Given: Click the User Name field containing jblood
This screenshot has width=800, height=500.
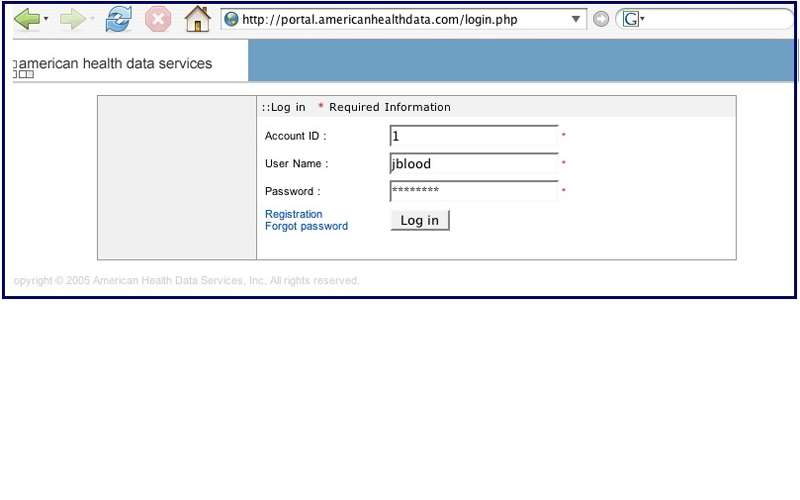Looking at the screenshot, I should click(474, 164).
